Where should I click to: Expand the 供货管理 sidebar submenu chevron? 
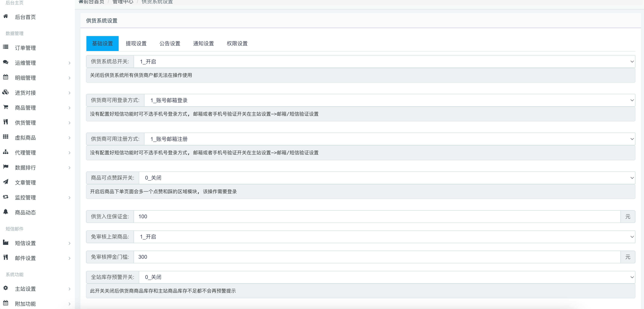[69, 123]
